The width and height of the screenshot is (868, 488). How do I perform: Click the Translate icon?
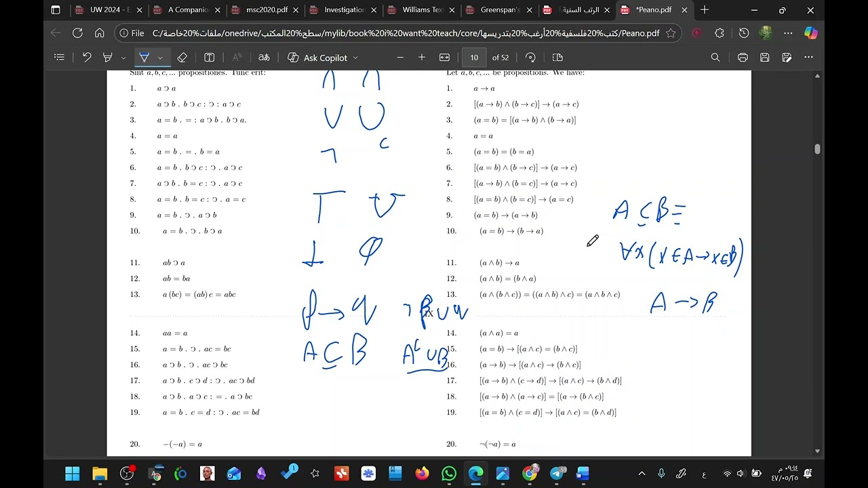coord(264,58)
